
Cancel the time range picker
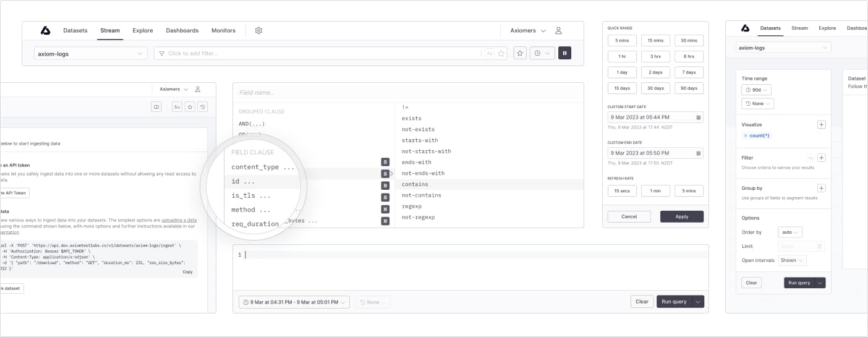click(629, 216)
